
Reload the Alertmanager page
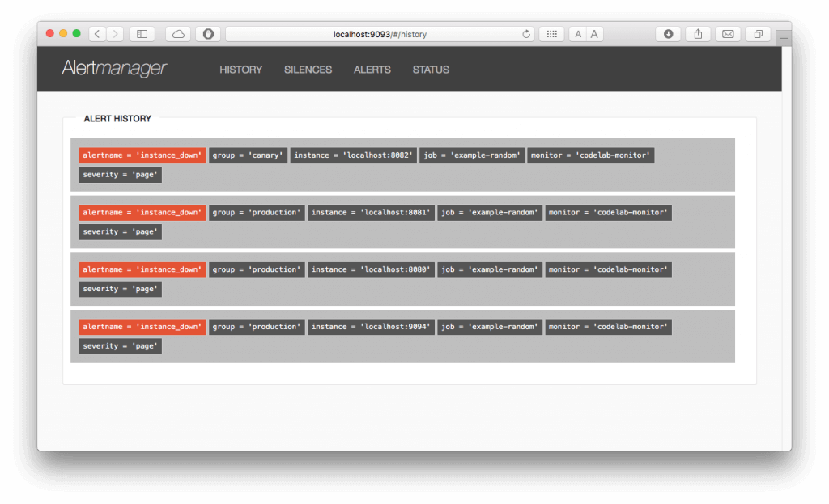point(526,33)
